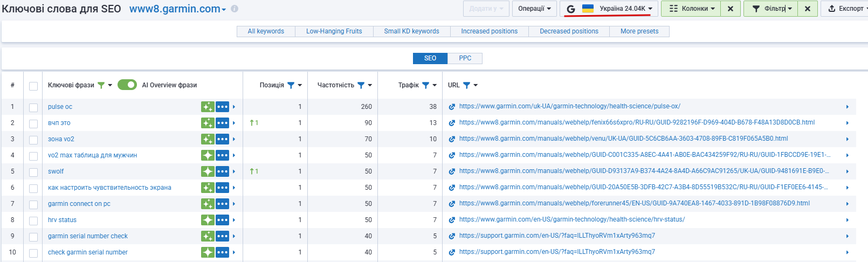Open external link icon for hrv-status URL
This screenshot has height=262, width=868.
point(452,220)
